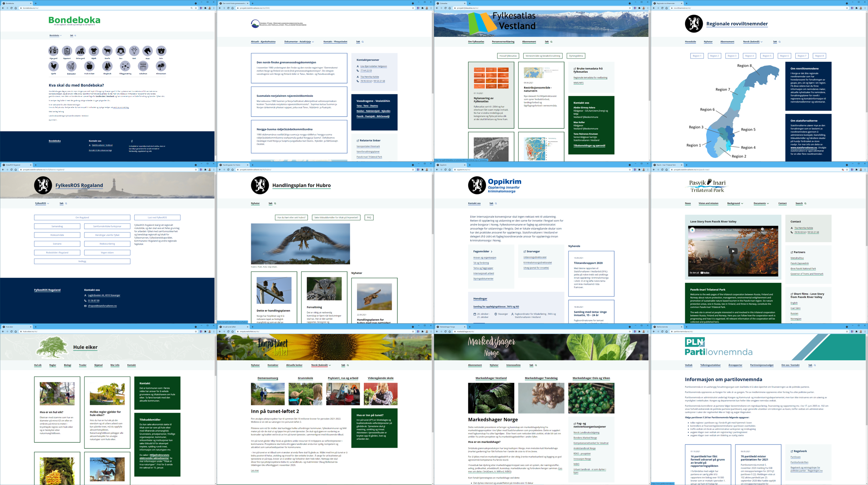Expand the Dokumenter - Asiakirjoja menu
868x485 pixels.
tap(299, 42)
